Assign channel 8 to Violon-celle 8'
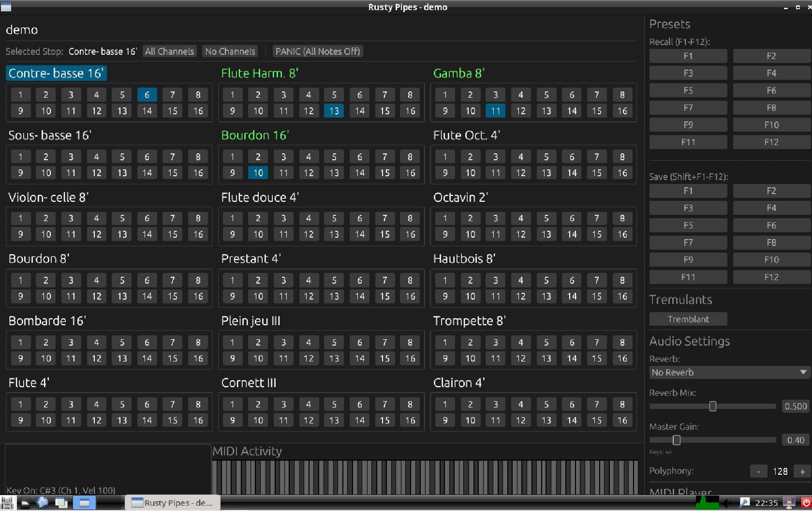This screenshot has height=511, width=812. pos(198,218)
